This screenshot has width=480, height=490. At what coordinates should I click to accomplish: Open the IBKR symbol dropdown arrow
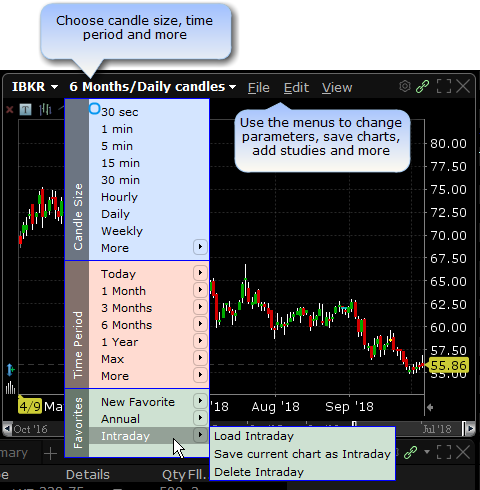(x=54, y=87)
